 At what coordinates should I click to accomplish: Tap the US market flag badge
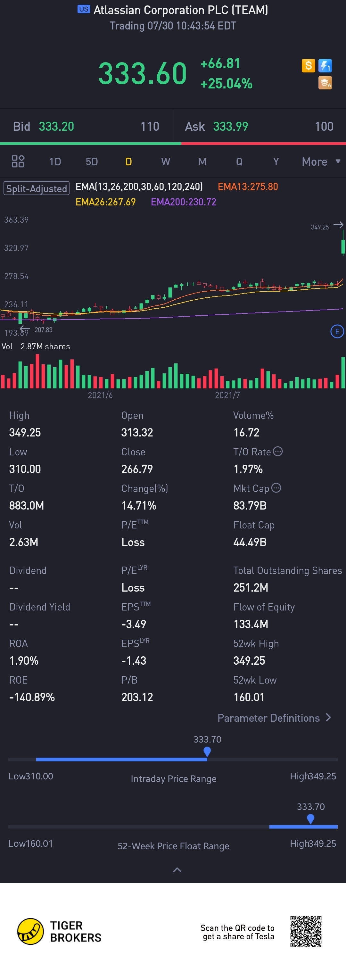tap(84, 9)
